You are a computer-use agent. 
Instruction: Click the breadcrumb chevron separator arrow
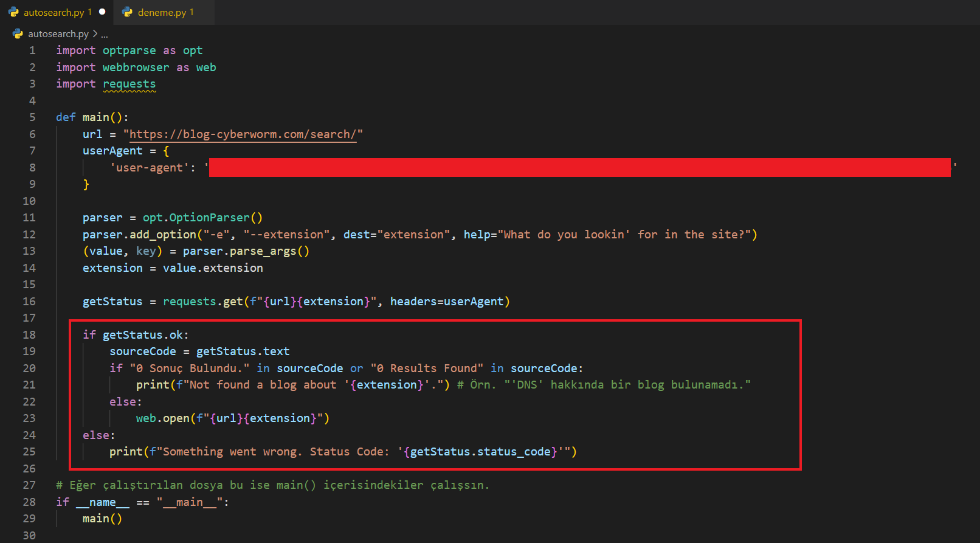pyautogui.click(x=95, y=34)
